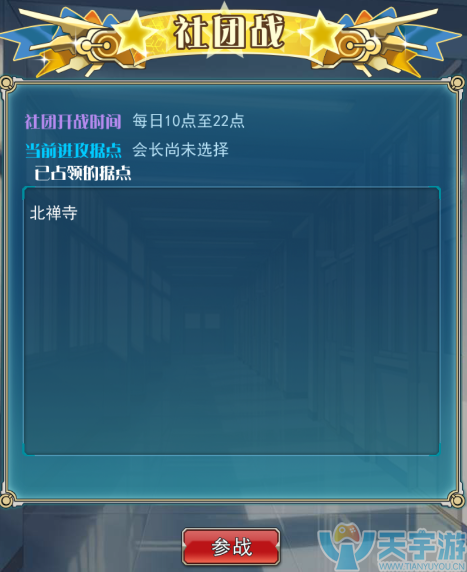This screenshot has width=467, height=572.
Task: Click the right round gear ornament on the banner
Action: (x=353, y=46)
